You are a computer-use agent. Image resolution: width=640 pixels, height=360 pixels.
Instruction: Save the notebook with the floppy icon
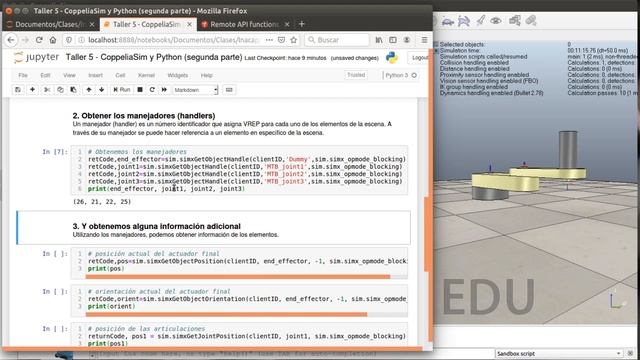18,89
